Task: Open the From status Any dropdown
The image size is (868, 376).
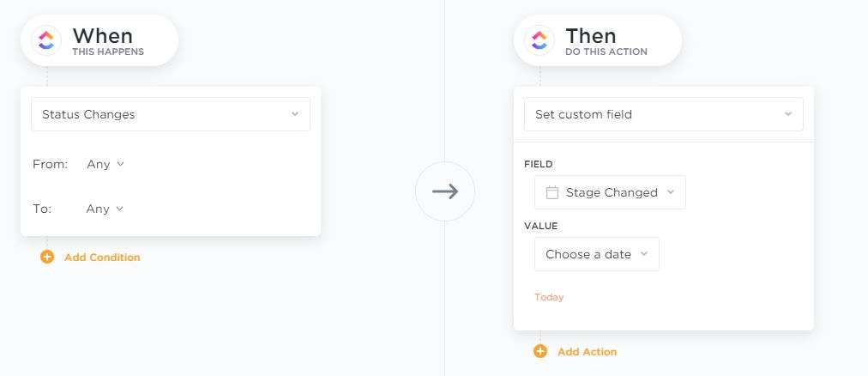Action: coord(105,164)
